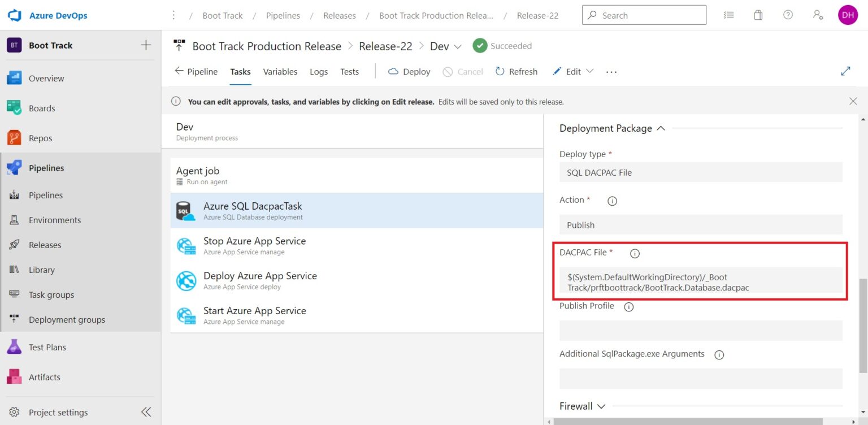
Task: Click the Publish Profile input field
Action: tap(701, 330)
